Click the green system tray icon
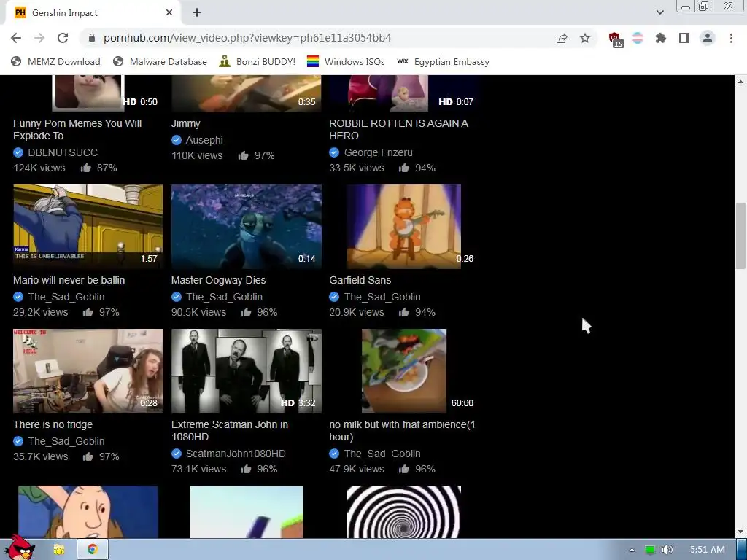Viewport: 747px width, 560px height. tap(649, 550)
